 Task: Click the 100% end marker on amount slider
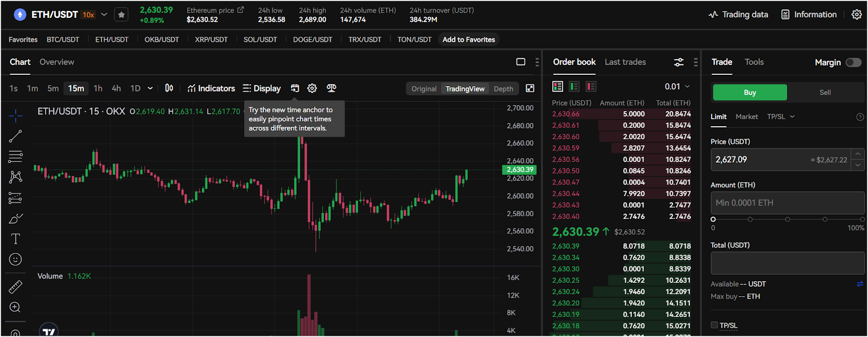tap(862, 219)
